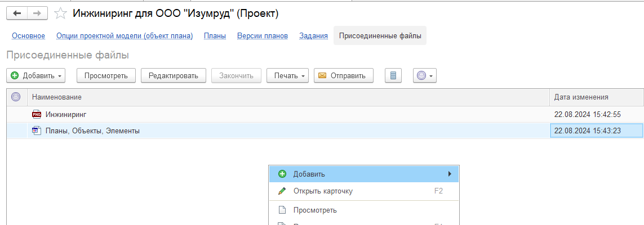Click the Отправить button with the envelope
The height and width of the screenshot is (225, 644).
pos(343,75)
